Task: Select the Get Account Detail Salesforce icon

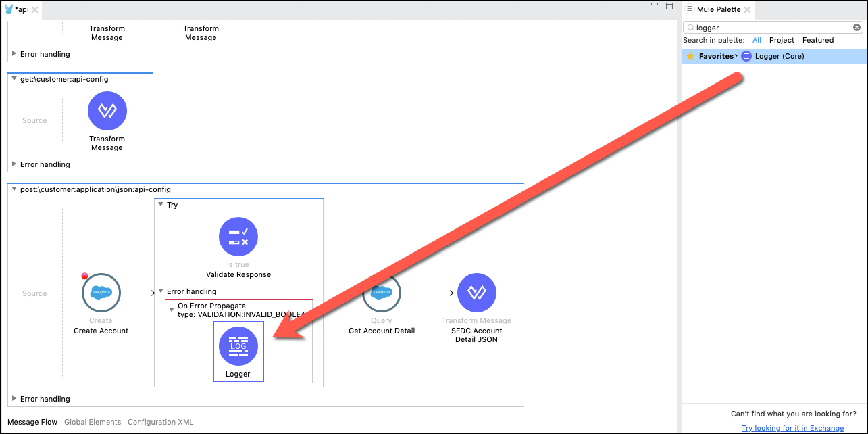Action: pos(382,293)
